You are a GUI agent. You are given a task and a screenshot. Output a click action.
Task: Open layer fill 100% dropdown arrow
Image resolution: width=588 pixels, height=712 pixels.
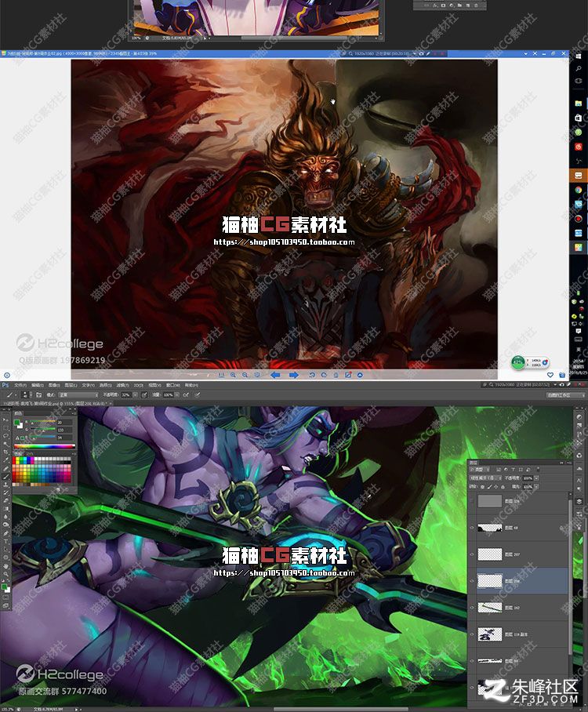(x=536, y=486)
